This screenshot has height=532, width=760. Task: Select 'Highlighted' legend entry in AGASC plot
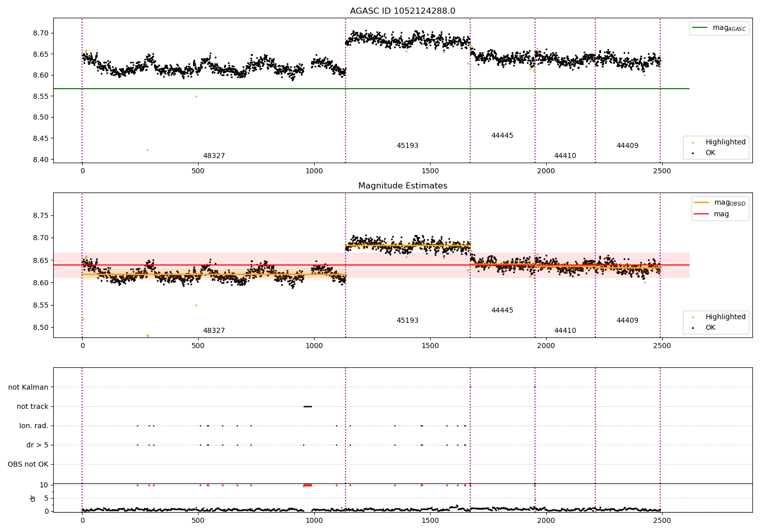(726, 142)
